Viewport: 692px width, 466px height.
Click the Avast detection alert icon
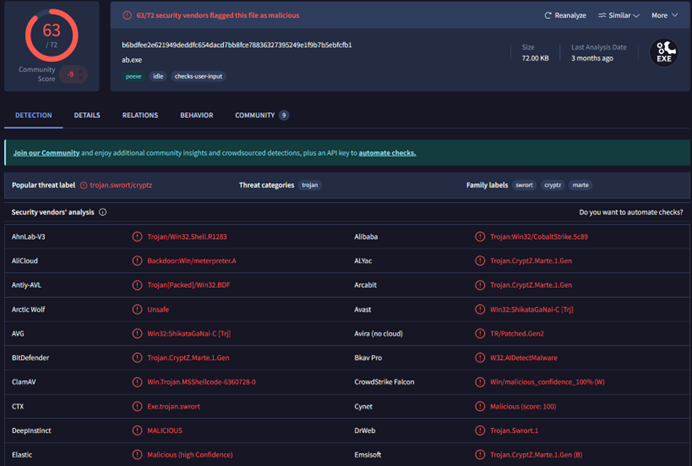480,309
